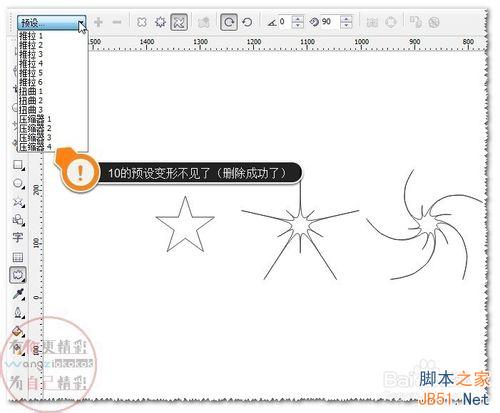Toggle the counterclockwise rotation button
500x413 pixels.
247,22
